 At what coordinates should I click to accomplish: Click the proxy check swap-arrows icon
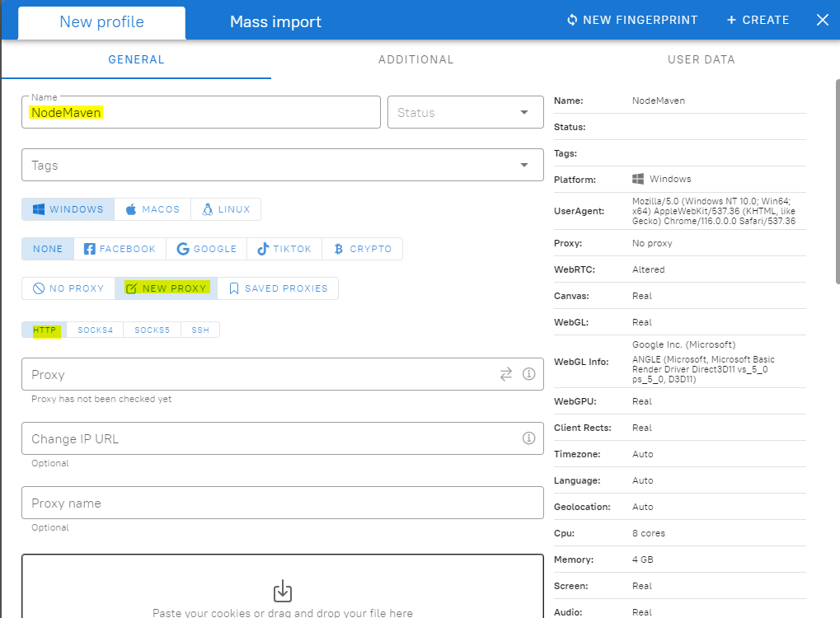[506, 374]
